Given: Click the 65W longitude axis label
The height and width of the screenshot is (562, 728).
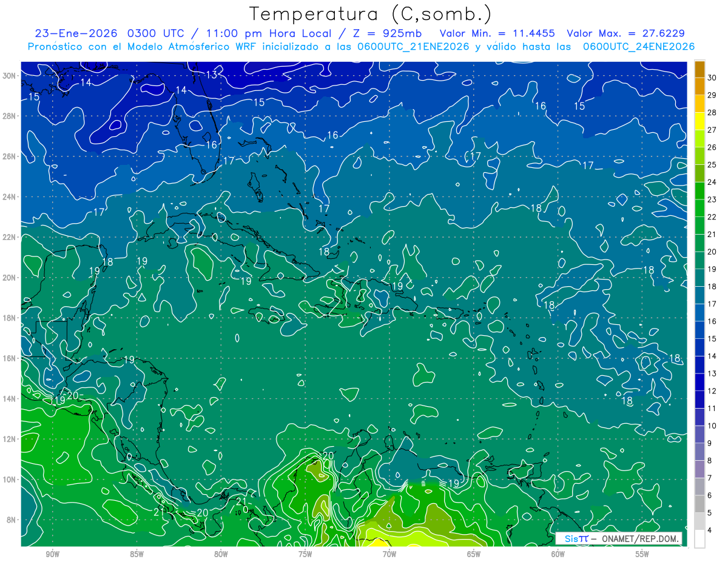Looking at the screenshot, I should [474, 554].
